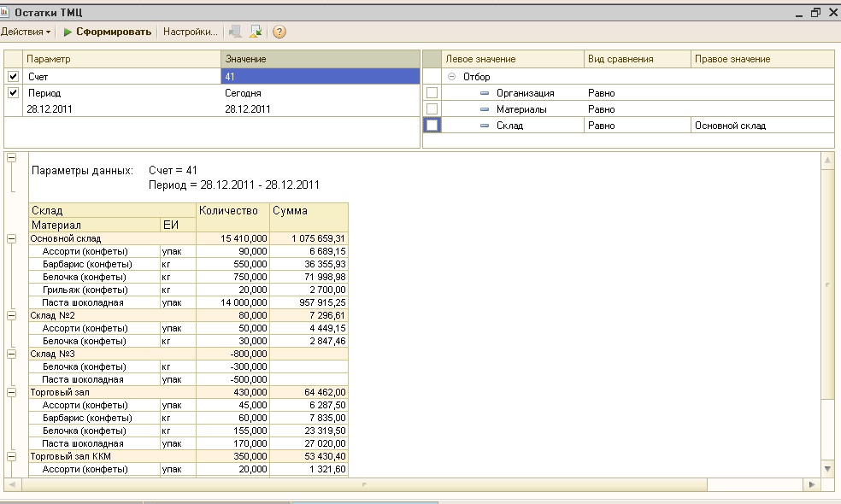The width and height of the screenshot is (841, 504).
Task: Uncheck the Счет parameter checkbox
Action: click(14, 77)
